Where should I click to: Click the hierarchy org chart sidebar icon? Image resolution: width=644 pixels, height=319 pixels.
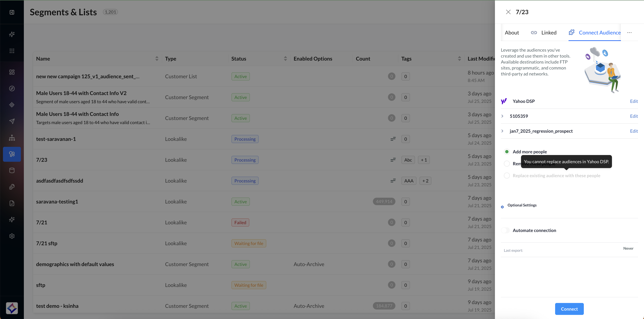tap(12, 138)
